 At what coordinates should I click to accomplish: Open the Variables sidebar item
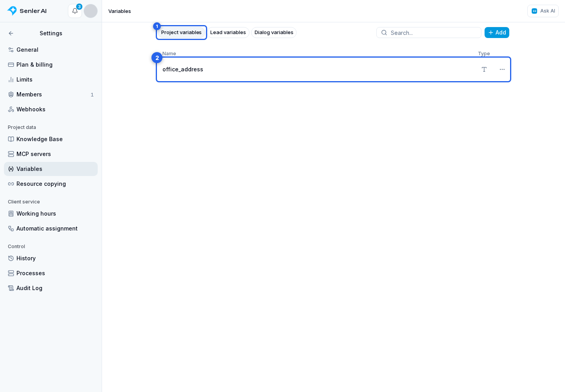tap(51, 169)
